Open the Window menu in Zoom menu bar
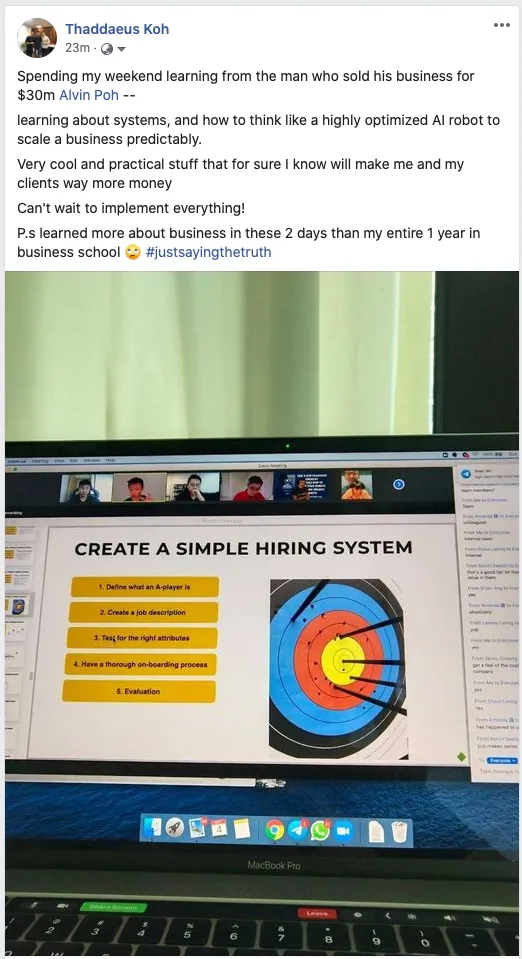Viewport: 522px width, 959px height. (92, 460)
